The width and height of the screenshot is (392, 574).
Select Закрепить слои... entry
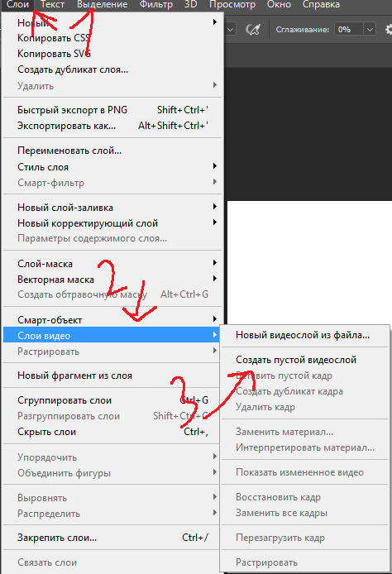[x=112, y=538]
